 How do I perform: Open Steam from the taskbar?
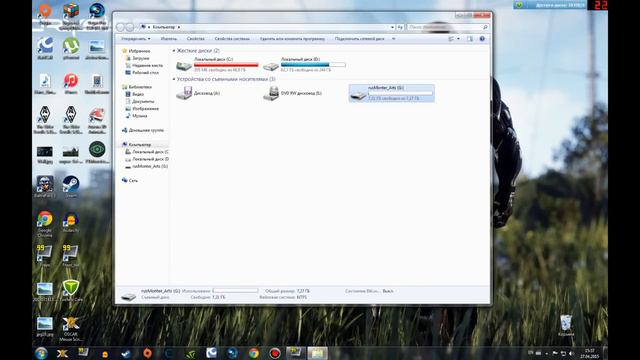tap(126, 353)
